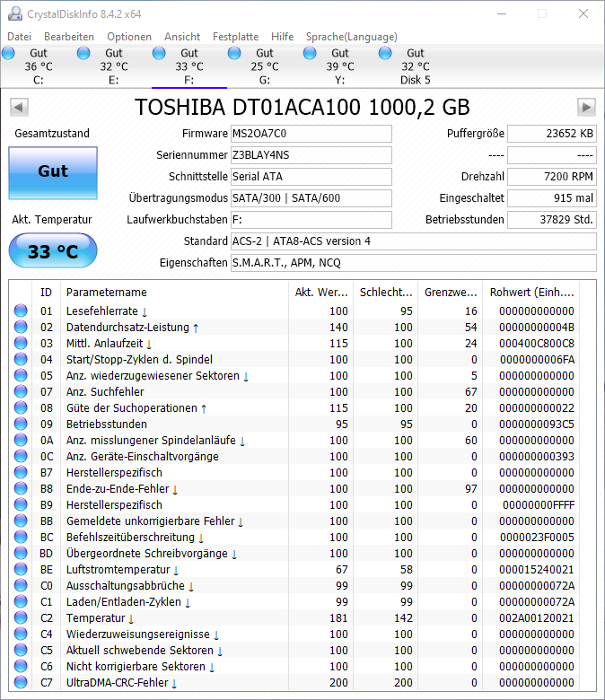
Task: Click the Firmware field MS2OA7C0
Action: coord(311,134)
